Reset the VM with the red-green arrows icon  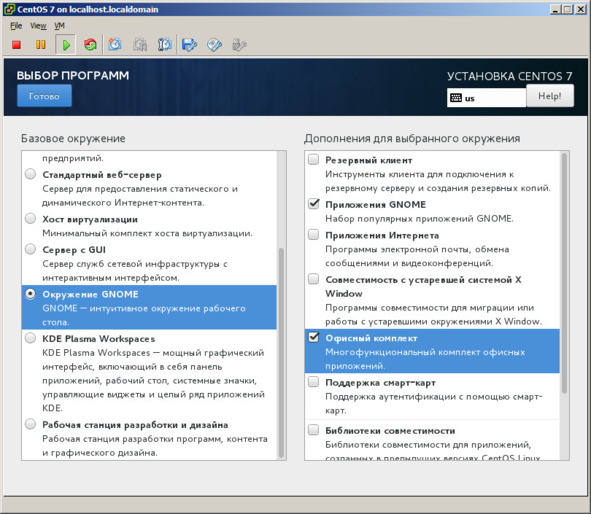coord(90,45)
